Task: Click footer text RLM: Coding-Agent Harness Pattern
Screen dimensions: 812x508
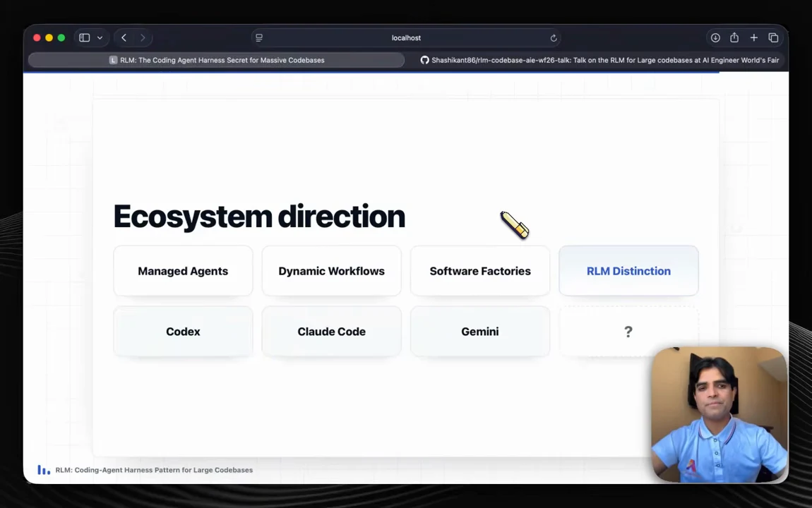Action: click(x=154, y=470)
